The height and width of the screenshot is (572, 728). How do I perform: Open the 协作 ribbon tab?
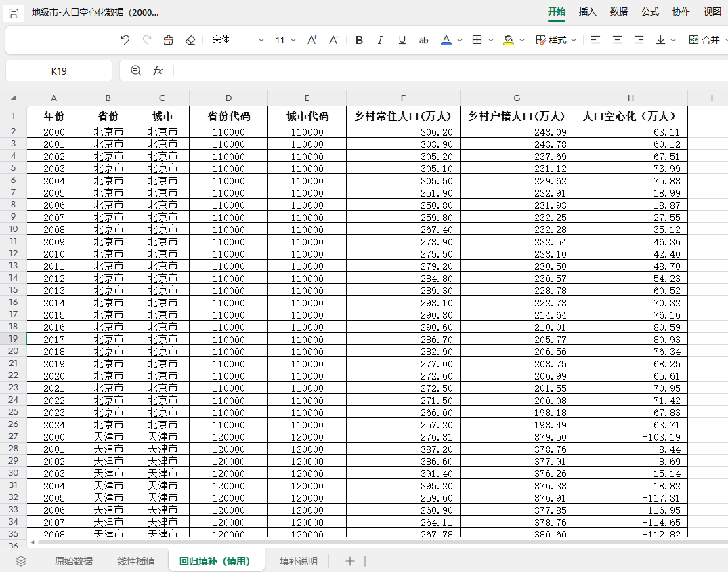click(681, 12)
